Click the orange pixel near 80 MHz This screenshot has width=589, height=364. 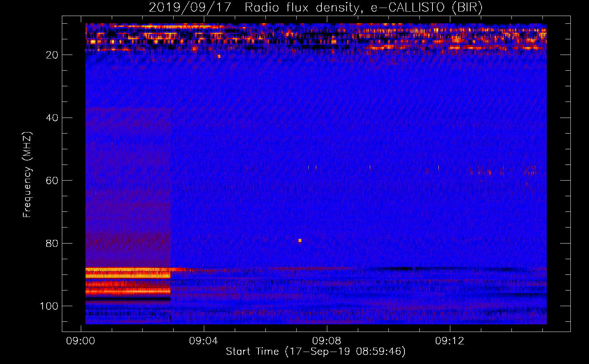click(300, 241)
